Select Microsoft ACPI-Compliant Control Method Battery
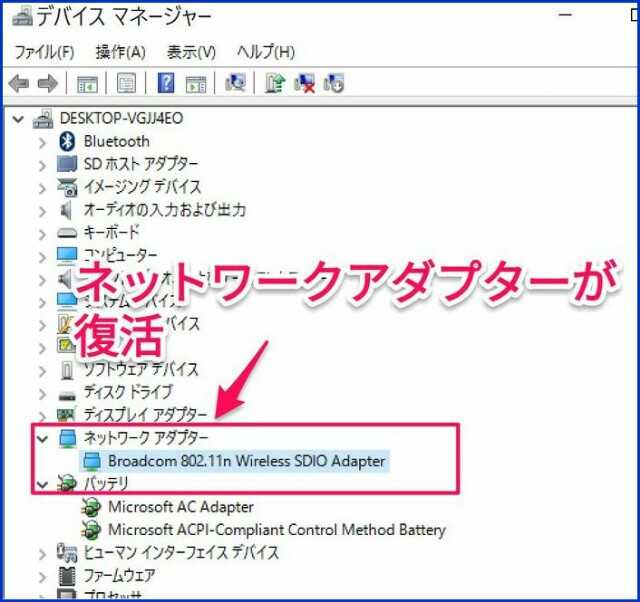Viewport: 640px width, 602px height. click(x=277, y=530)
